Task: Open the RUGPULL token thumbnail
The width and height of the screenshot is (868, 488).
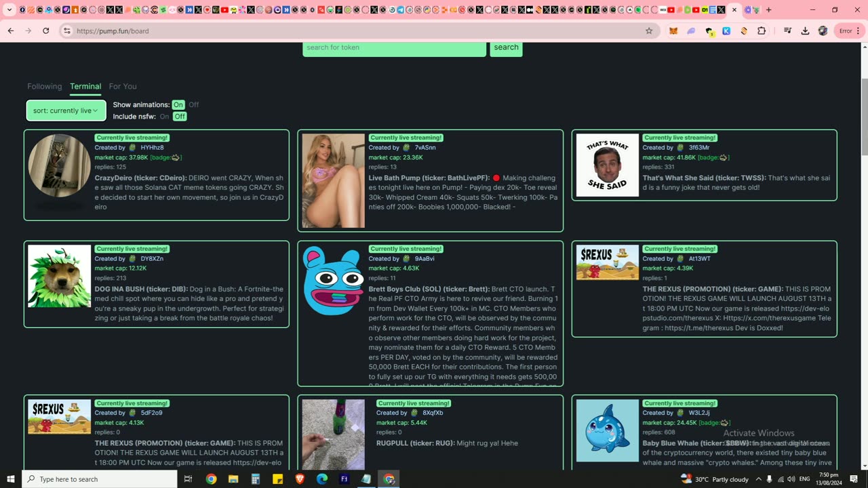Action: [333, 434]
